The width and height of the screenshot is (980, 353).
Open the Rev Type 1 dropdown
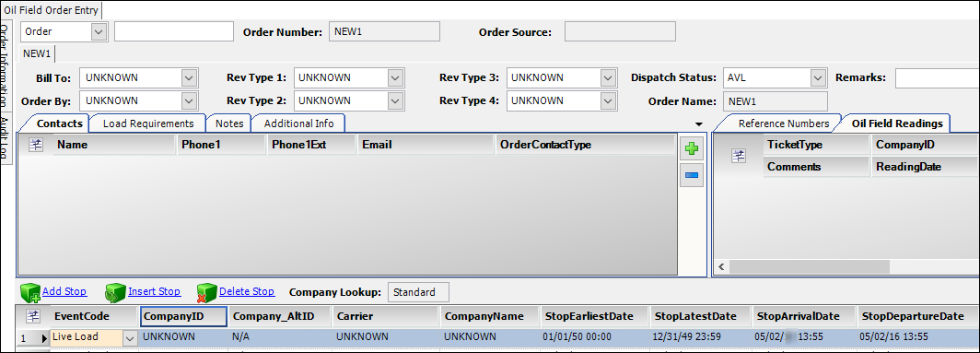(x=395, y=77)
